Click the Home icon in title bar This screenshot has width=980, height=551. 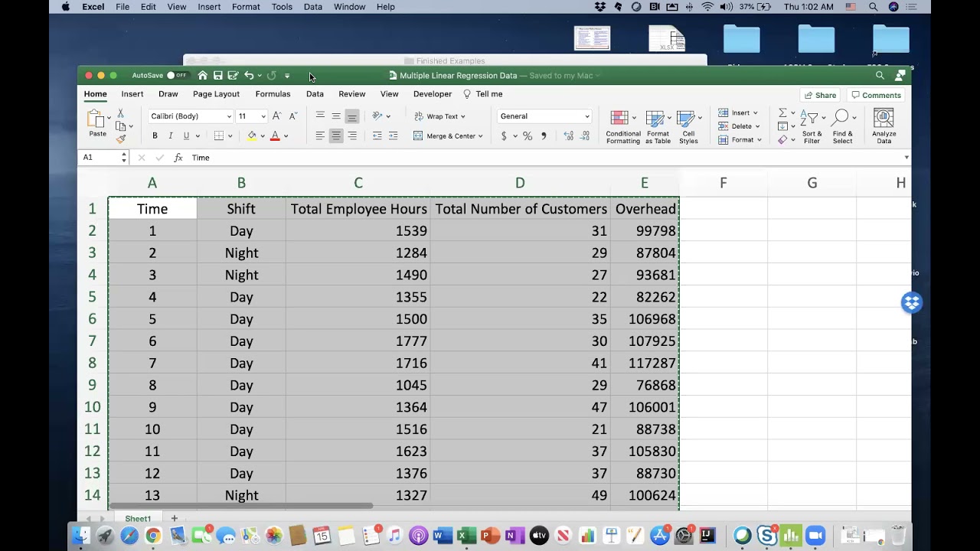(202, 76)
